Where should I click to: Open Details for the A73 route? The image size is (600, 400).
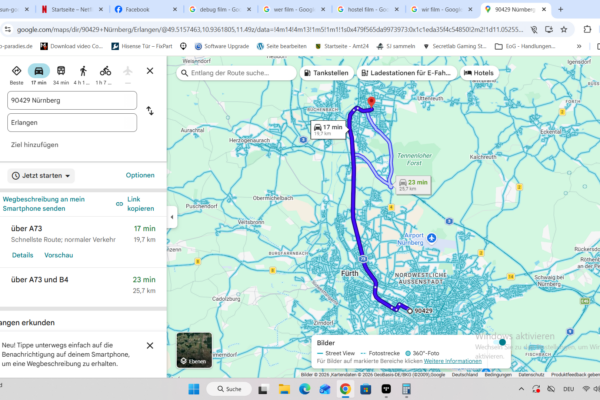point(23,255)
